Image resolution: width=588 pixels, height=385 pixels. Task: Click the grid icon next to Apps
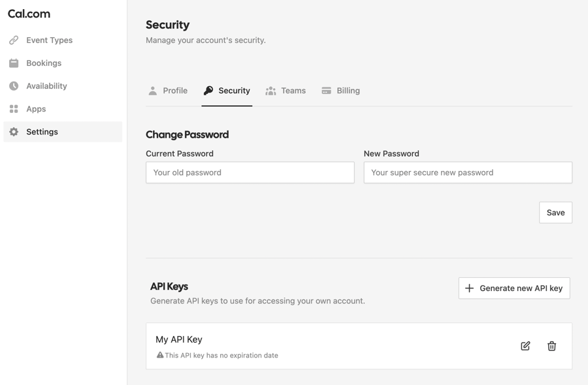point(13,108)
